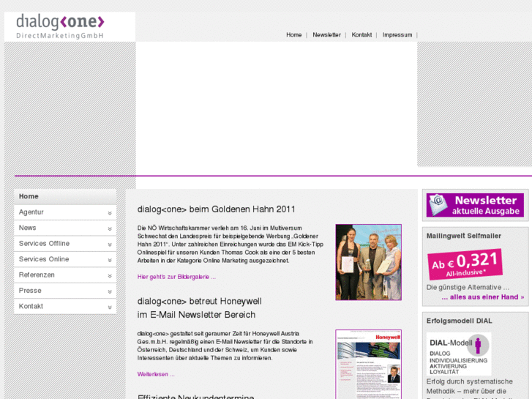
Task: Click the Newsletter aktuelle Ausgabe banner
Action: pyautogui.click(x=475, y=205)
